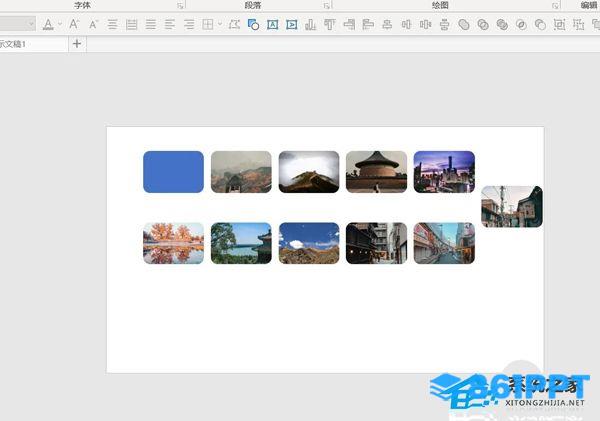Apply align text right icon

pyautogui.click(x=189, y=24)
